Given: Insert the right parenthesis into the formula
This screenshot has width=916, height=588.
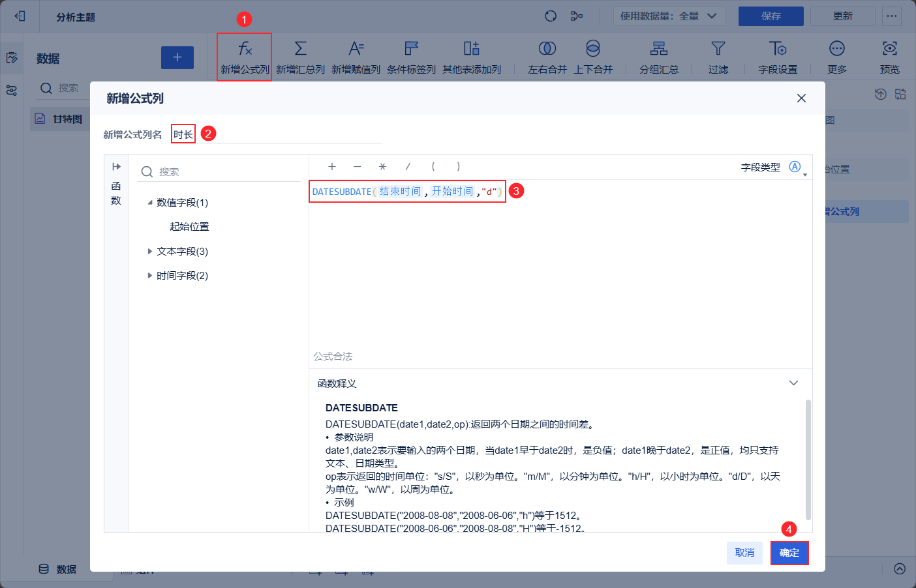Looking at the screenshot, I should pyautogui.click(x=459, y=167).
